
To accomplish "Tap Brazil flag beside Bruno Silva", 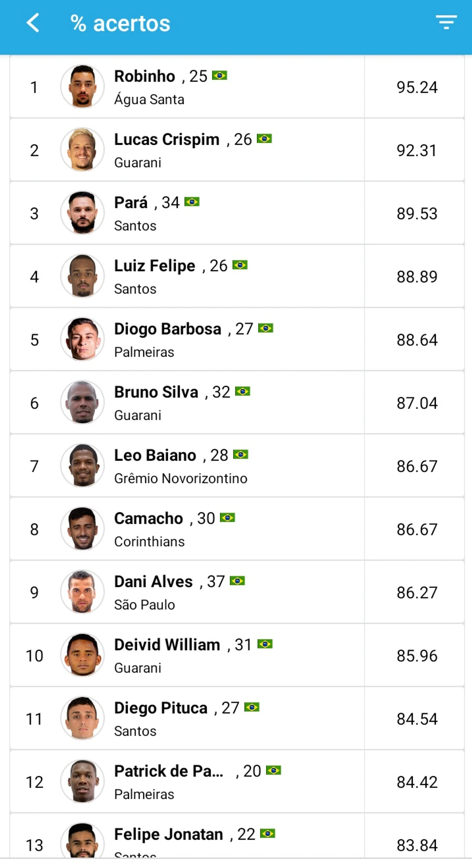I will (242, 392).
